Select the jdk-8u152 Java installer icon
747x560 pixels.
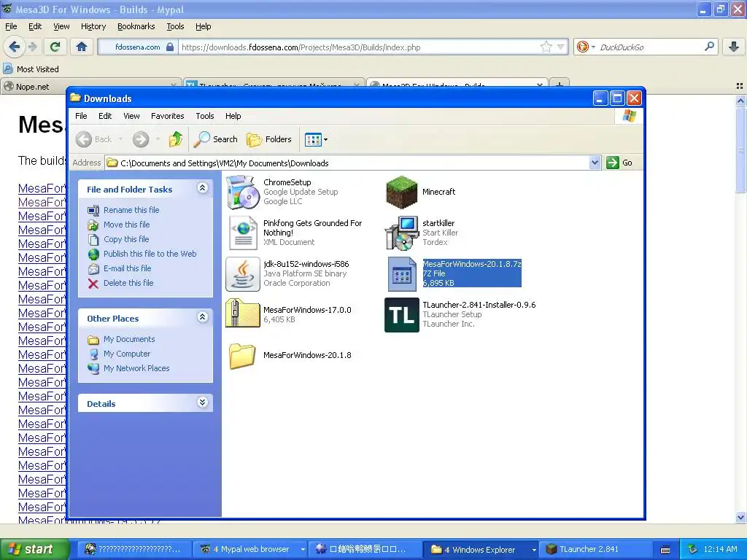pos(242,274)
